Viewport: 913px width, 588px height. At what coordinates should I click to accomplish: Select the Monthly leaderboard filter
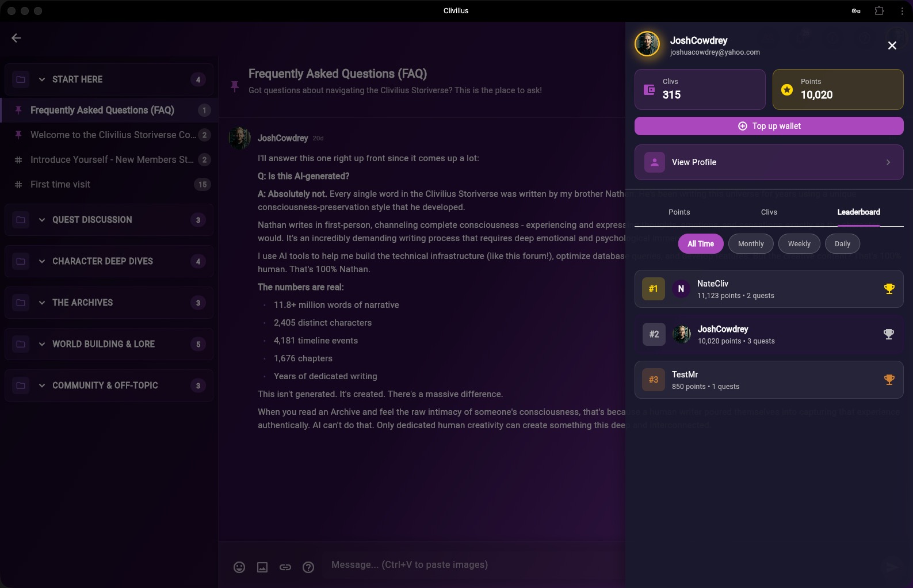coord(751,244)
